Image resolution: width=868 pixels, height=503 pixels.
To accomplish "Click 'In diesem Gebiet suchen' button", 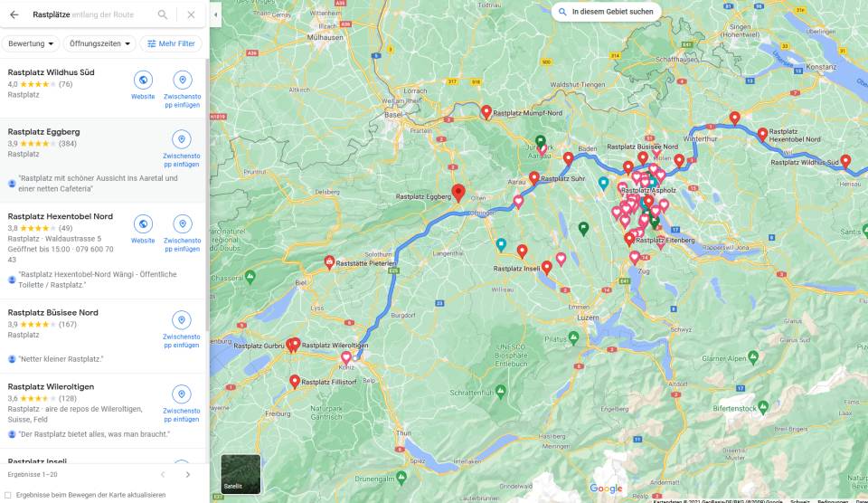I will point(605,12).
